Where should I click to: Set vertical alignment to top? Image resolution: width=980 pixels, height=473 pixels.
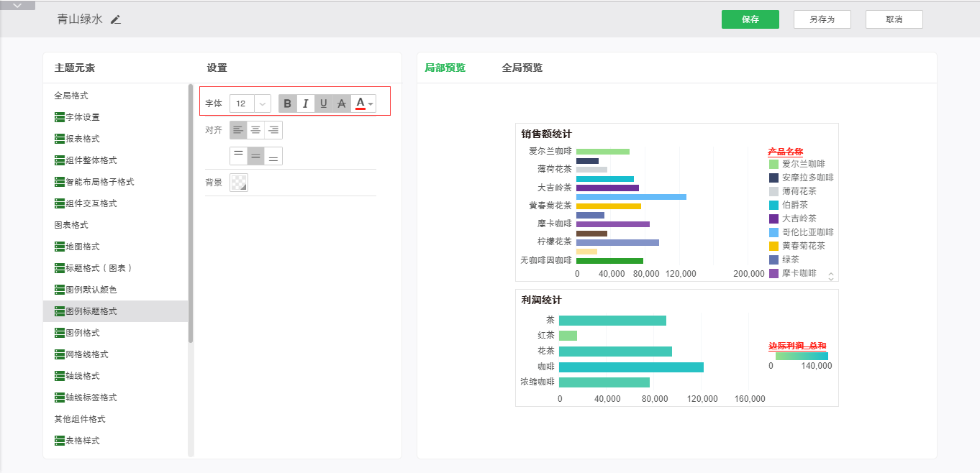(x=238, y=156)
